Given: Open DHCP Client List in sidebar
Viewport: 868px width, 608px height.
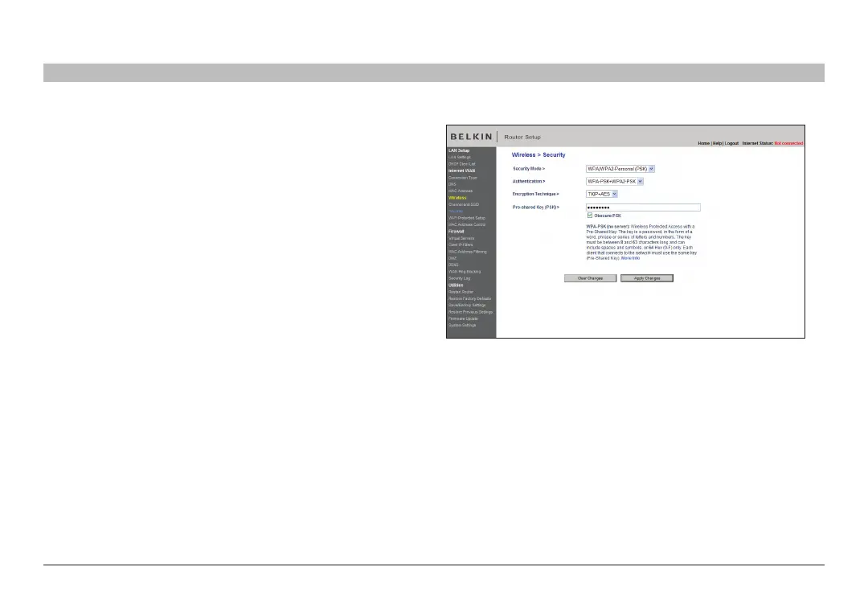Looking at the screenshot, I should click(x=461, y=164).
